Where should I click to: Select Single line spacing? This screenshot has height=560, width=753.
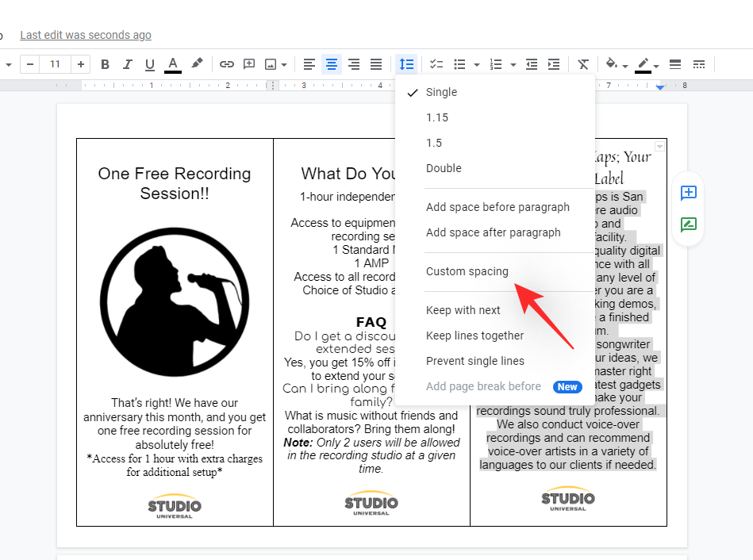tap(495, 92)
